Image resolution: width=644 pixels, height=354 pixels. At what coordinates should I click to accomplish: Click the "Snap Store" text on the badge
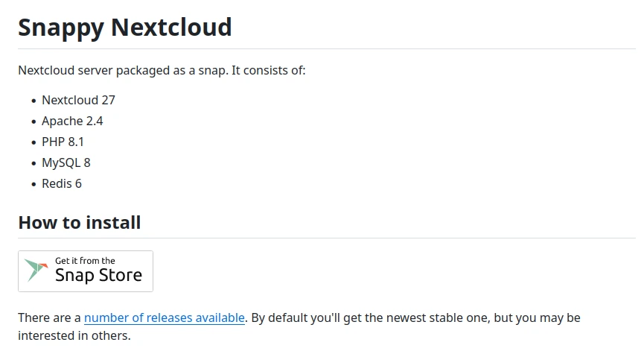tap(98, 276)
